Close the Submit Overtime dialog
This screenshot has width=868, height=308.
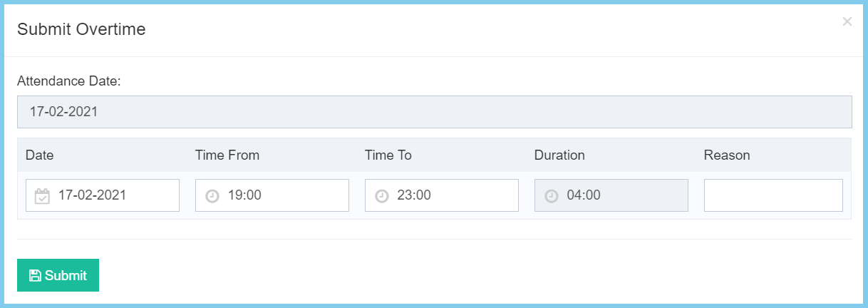847,21
